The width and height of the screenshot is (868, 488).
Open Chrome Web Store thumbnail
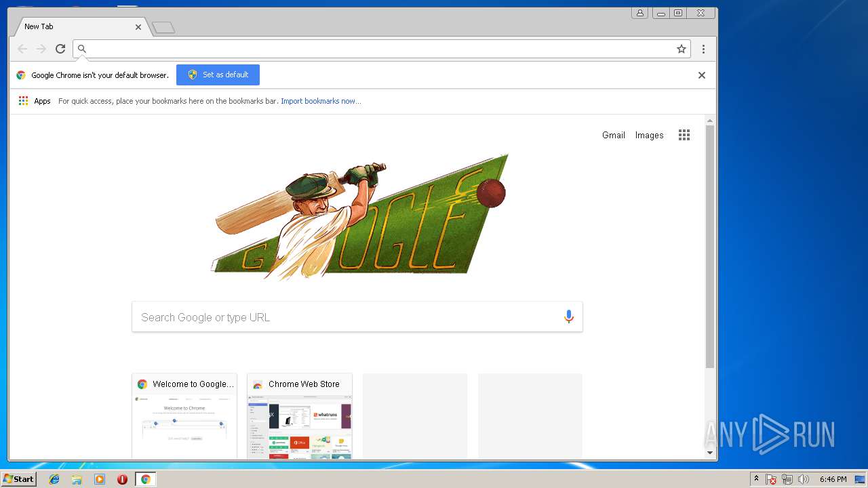[300, 416]
